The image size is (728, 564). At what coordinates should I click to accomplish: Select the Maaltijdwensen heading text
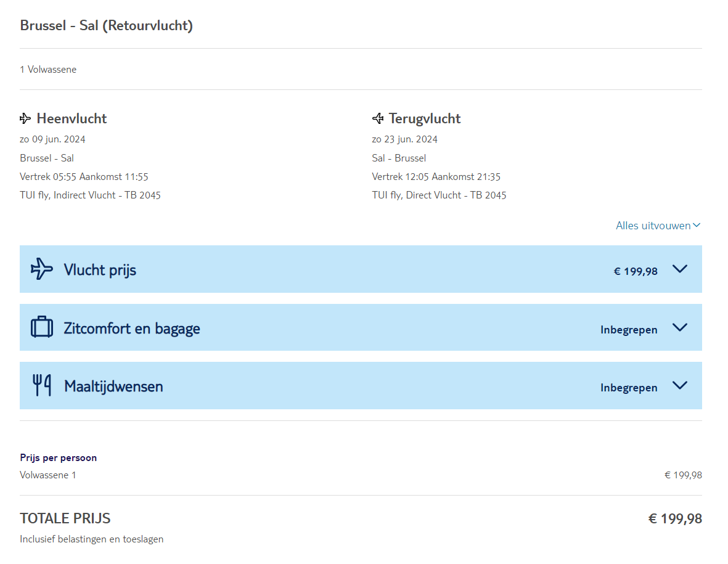point(113,386)
